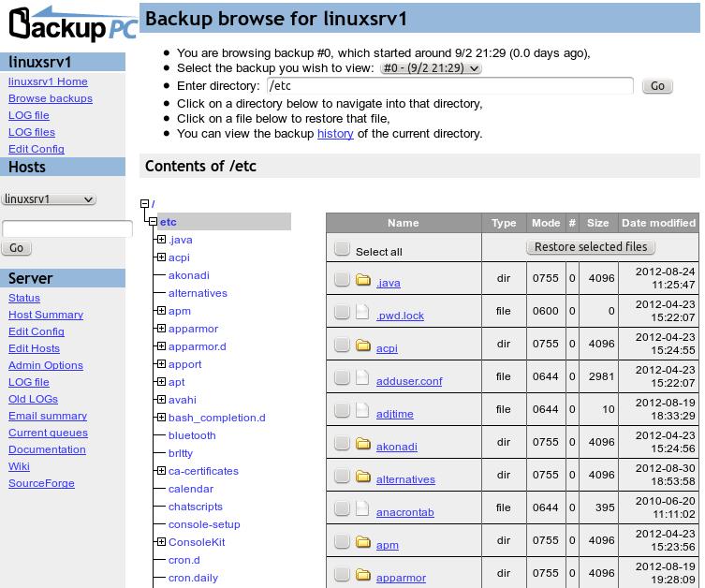This screenshot has height=588, width=705.
Task: Check the .pwd.lock row checkbox
Action: (342, 312)
